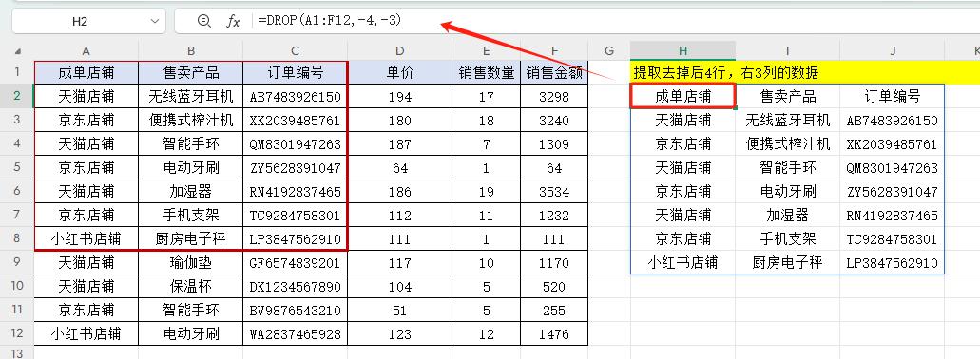Image resolution: width=980 pixels, height=359 pixels.
Task: Click the select-all corner triangle
Action: pyautogui.click(x=17, y=51)
